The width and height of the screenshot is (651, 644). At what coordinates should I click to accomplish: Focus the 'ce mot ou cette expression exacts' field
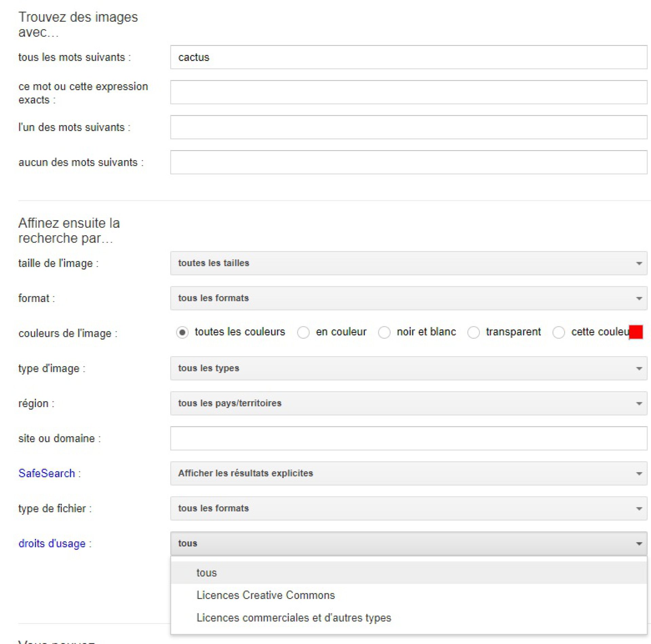point(409,92)
